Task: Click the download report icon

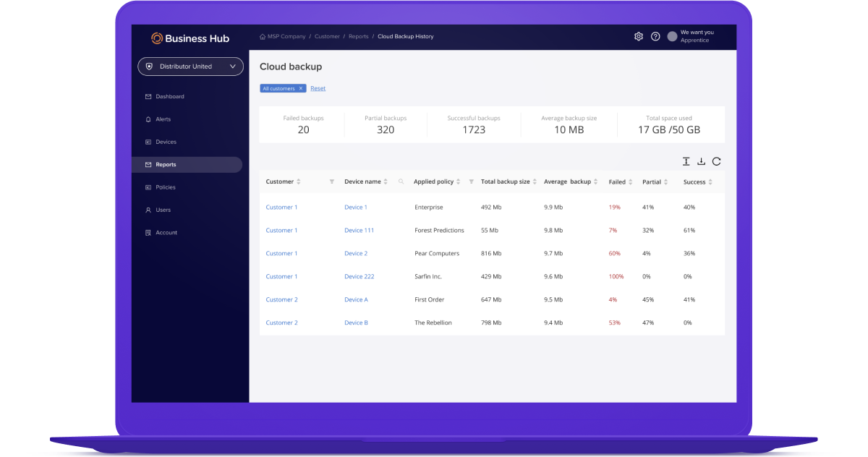Action: (701, 162)
